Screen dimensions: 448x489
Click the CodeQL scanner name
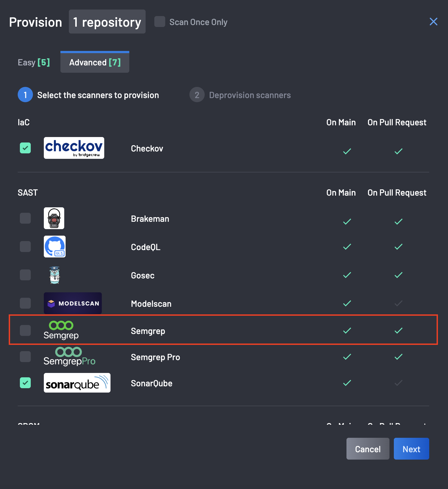click(x=146, y=247)
